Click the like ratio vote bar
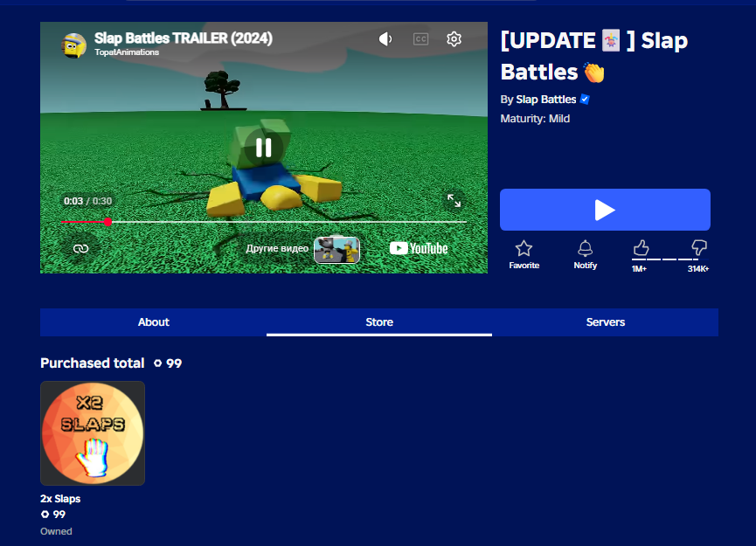Viewport: 756px width, 546px height. click(669, 259)
